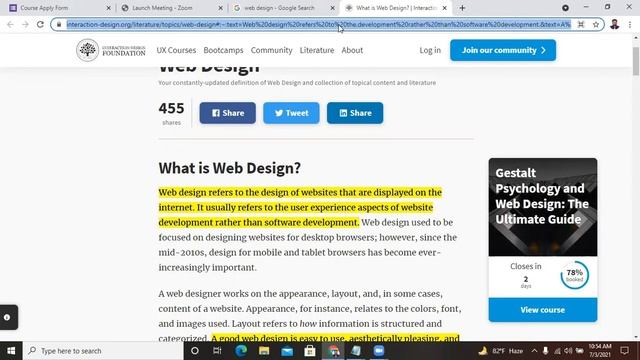640x360 pixels.
Task: Go back in browser history
Action: point(10,24)
